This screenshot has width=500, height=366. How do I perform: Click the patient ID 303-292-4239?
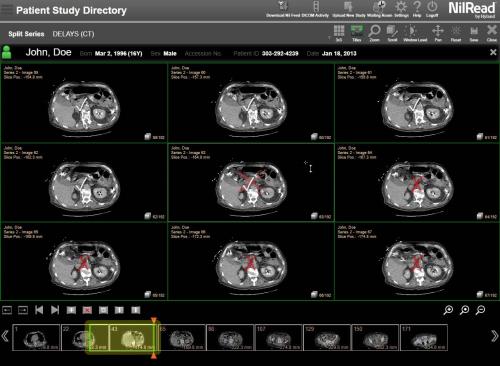[280, 53]
